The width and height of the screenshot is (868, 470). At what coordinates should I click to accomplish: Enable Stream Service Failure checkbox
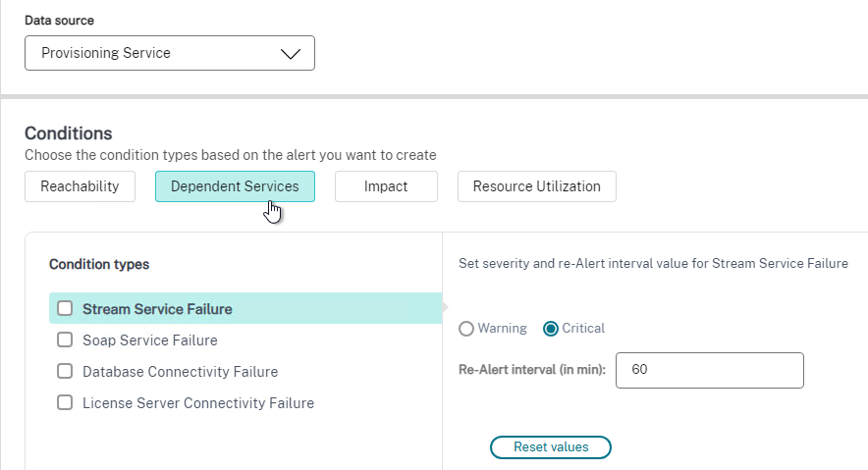pos(65,308)
